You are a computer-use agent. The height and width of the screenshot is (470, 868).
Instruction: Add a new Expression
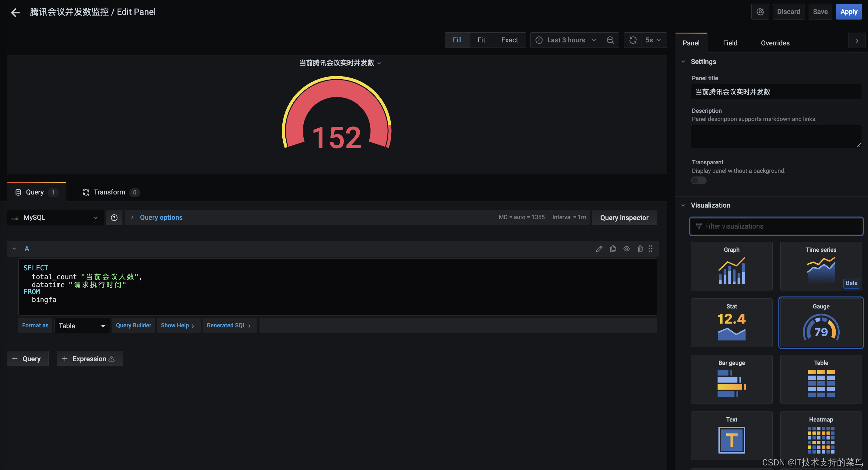(89, 359)
